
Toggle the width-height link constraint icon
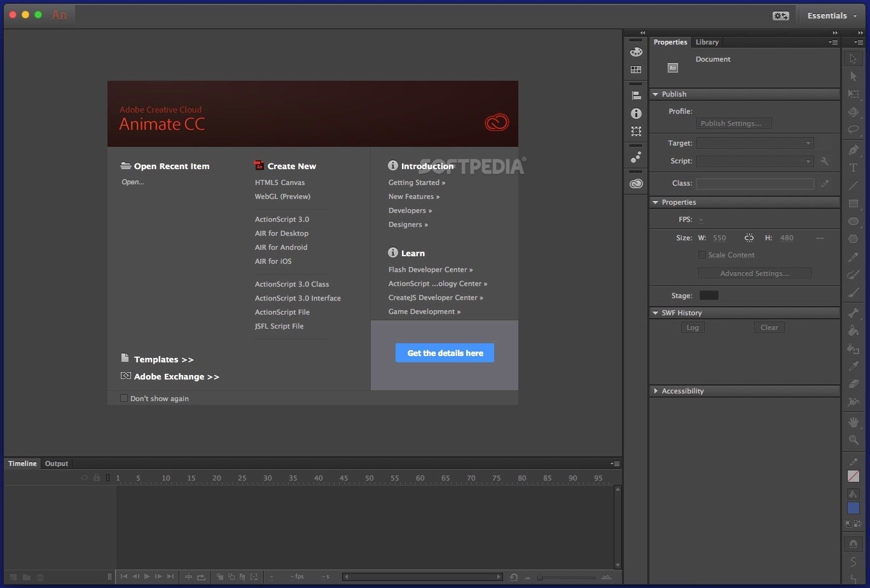pos(749,238)
